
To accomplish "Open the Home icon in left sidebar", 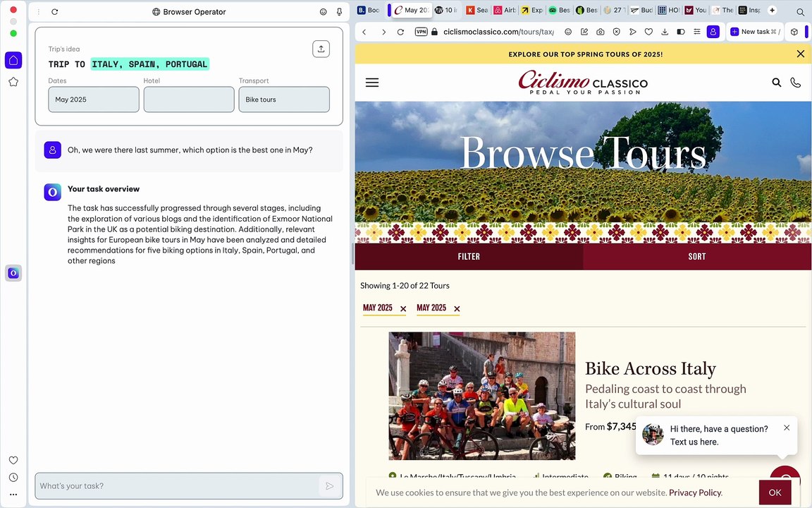I will click(13, 60).
